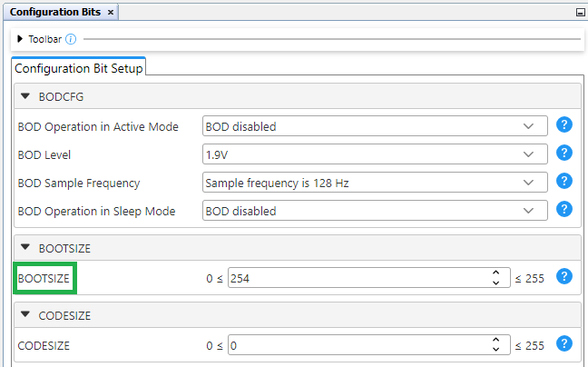
Task: Click help icon beside BOOTSIZE field
Action: 563,277
